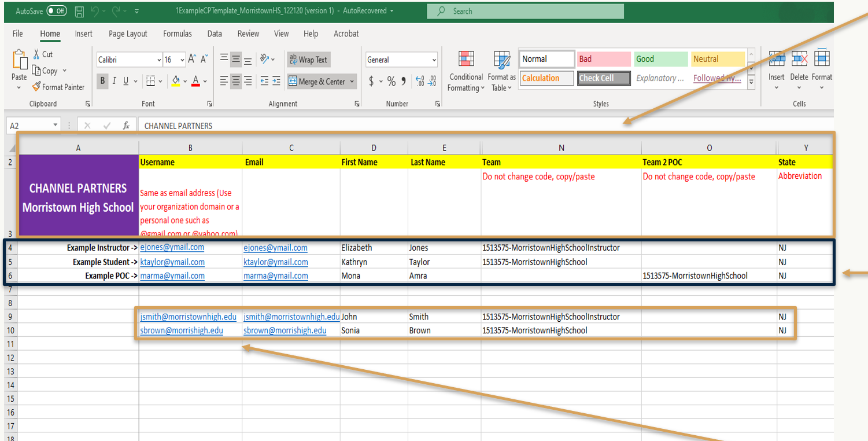Open the Calibri font name dropdown
The image size is (868, 441).
(159, 60)
